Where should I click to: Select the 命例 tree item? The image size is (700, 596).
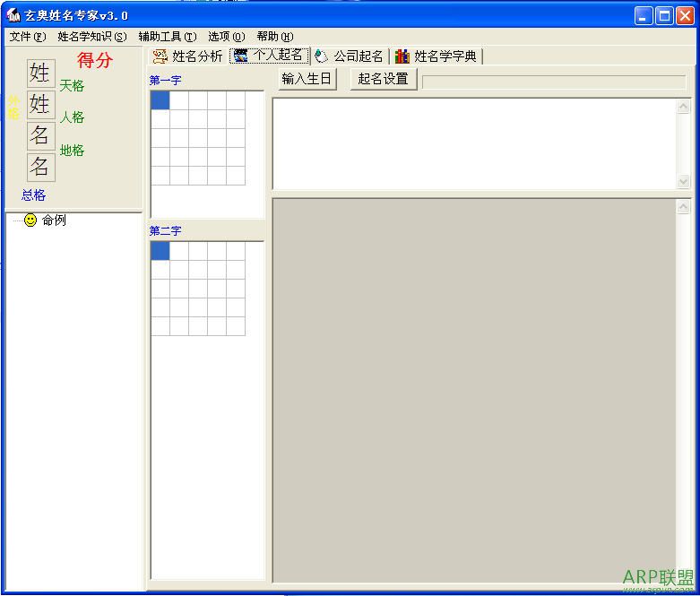click(54, 220)
